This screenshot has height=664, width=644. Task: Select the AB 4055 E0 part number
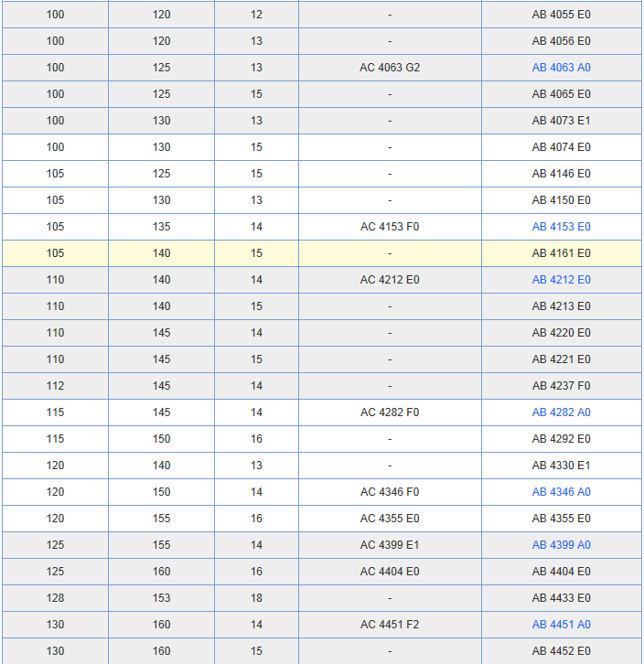coord(561,15)
